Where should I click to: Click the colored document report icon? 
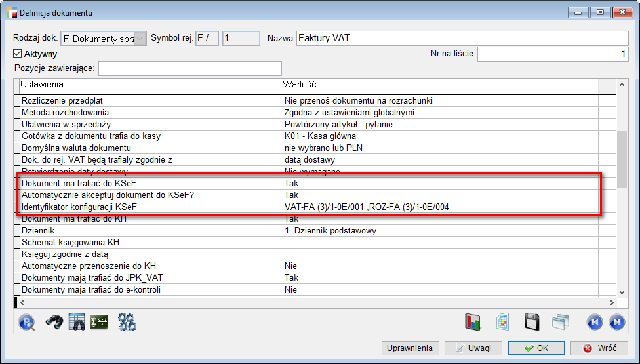tap(502, 321)
